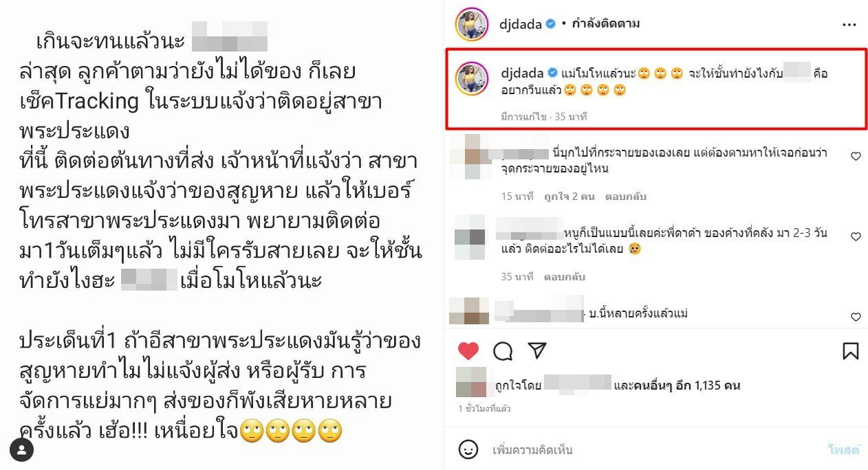
Task: Click ตอบกลับ under the first comment
Action: [x=625, y=197]
